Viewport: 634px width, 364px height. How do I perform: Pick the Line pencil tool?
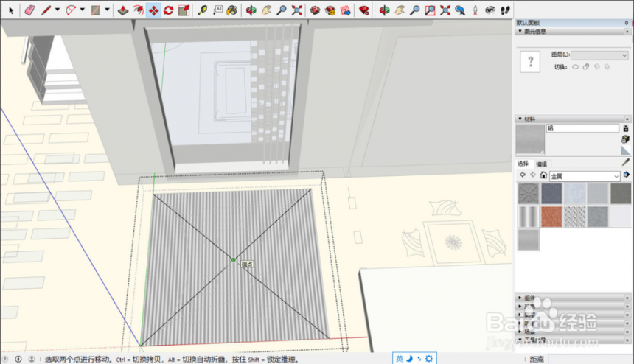click(x=45, y=10)
